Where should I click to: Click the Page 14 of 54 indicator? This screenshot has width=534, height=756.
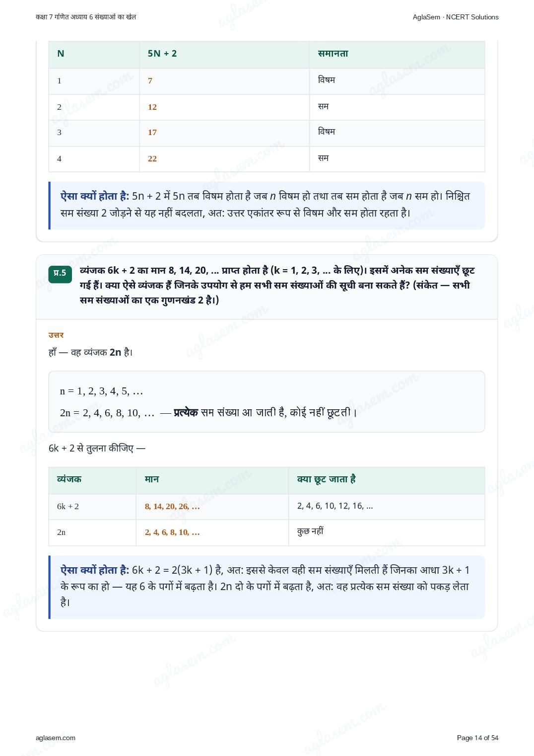coord(477,738)
